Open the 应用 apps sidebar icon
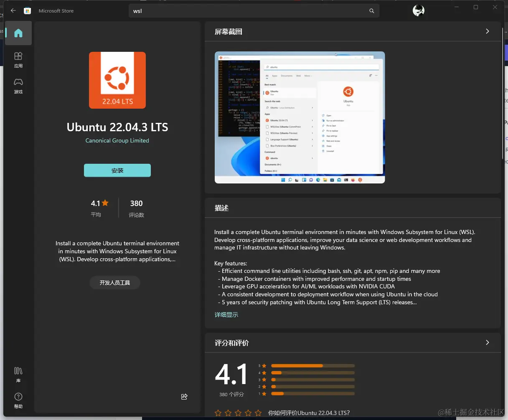508x420 pixels. click(x=18, y=60)
